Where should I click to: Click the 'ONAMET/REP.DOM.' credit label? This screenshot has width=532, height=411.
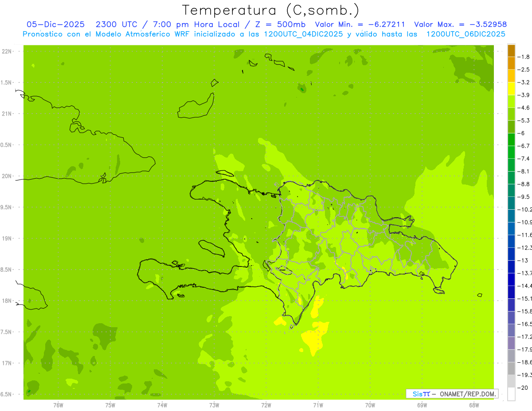[x=467, y=394]
